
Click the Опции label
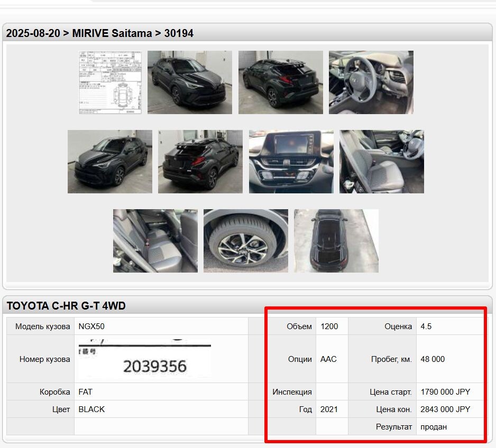300,359
